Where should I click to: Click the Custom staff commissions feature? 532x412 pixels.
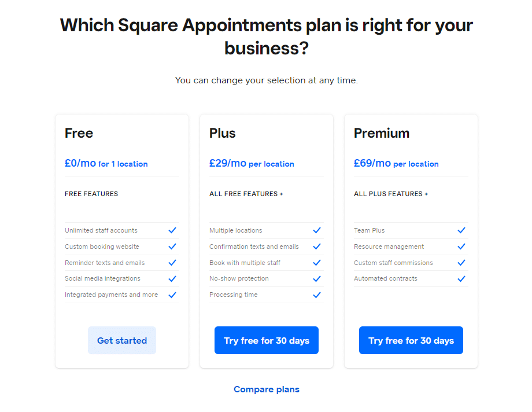(393, 263)
